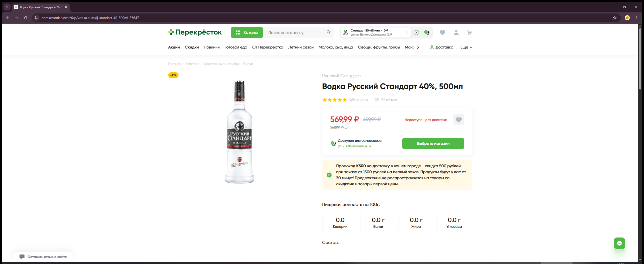
Task: Click the Алкогольные напитки breadcrumb
Action: (221, 64)
